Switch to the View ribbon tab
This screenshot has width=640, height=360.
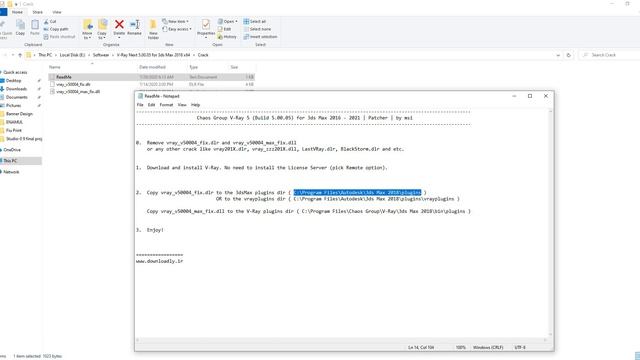[x=57, y=12]
